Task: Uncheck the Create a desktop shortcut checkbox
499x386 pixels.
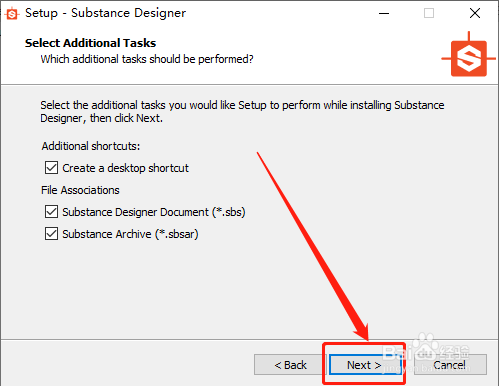Action: tap(51, 168)
